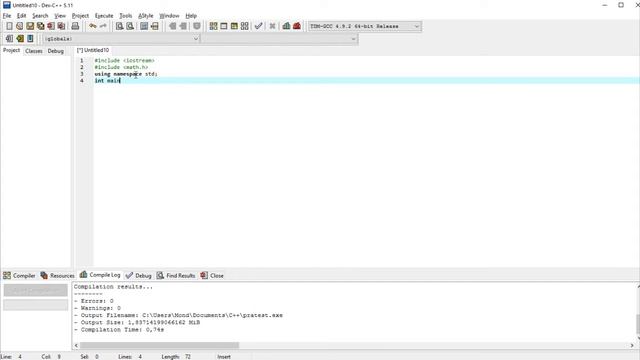Open the Window menu
The image size is (640, 360).
click(169, 16)
